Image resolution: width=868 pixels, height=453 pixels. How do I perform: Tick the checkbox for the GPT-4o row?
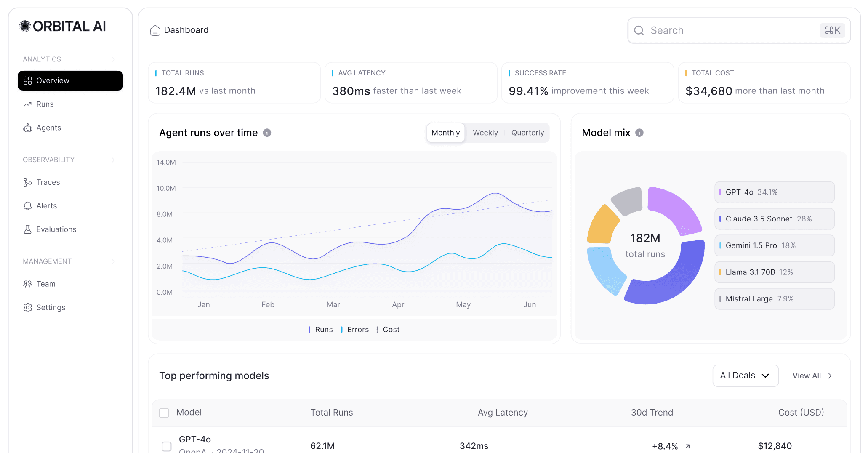[x=167, y=446]
